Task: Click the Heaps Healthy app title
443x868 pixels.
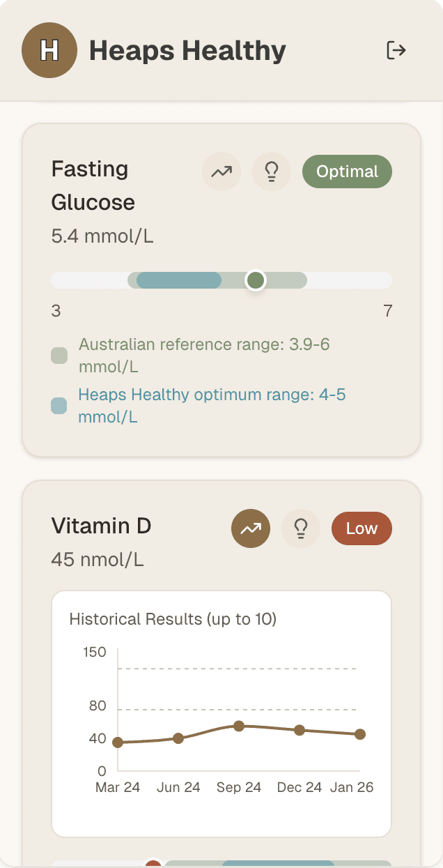Action: click(x=187, y=50)
